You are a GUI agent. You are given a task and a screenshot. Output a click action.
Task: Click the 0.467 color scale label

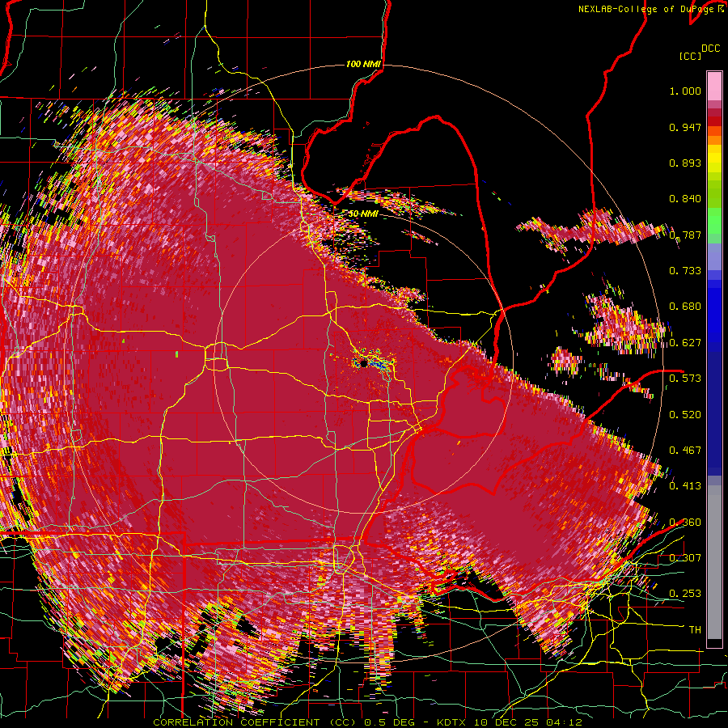tap(685, 450)
